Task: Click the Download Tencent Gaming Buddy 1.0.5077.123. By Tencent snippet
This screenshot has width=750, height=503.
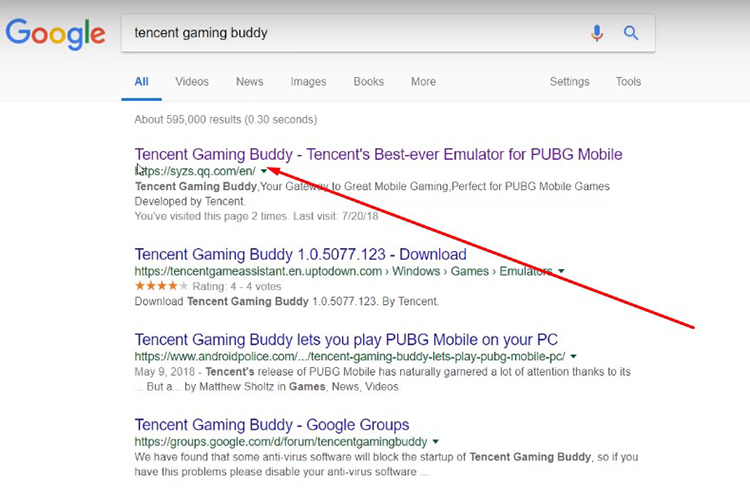Action: (x=287, y=301)
